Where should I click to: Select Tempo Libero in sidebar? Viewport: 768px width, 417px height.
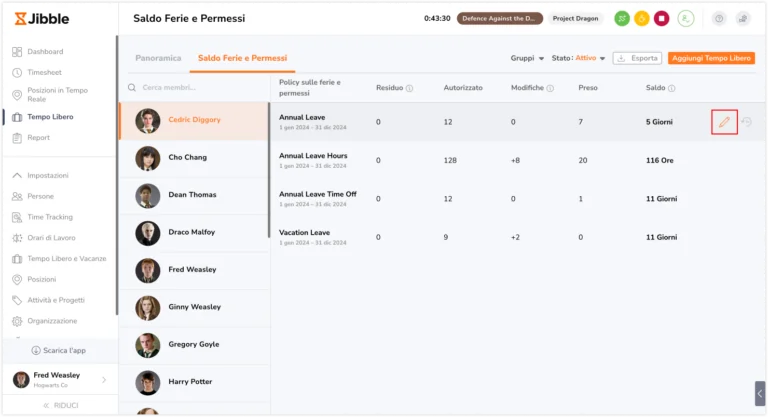pyautogui.click(x=50, y=117)
